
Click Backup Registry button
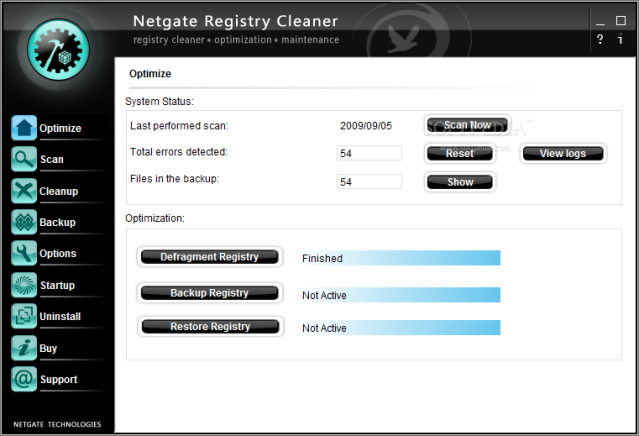[209, 293]
